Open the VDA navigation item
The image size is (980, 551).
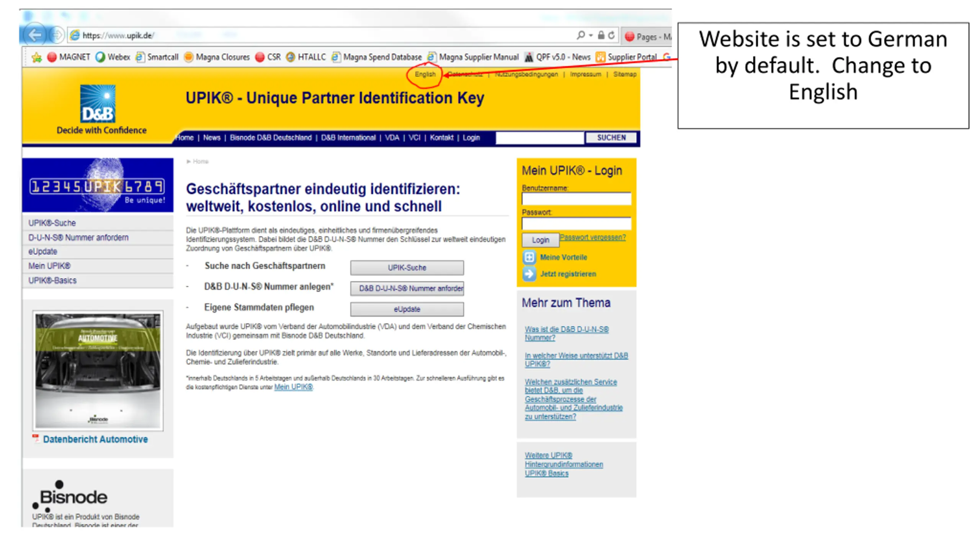[392, 138]
